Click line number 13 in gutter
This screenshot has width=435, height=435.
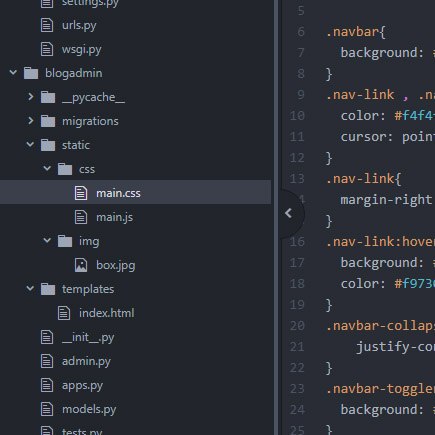pos(297,179)
